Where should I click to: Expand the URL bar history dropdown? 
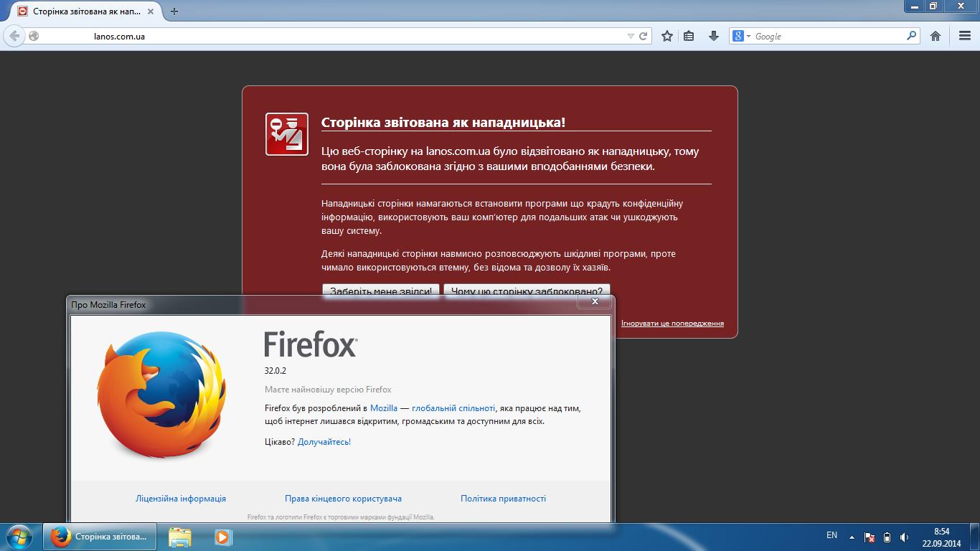tap(631, 36)
